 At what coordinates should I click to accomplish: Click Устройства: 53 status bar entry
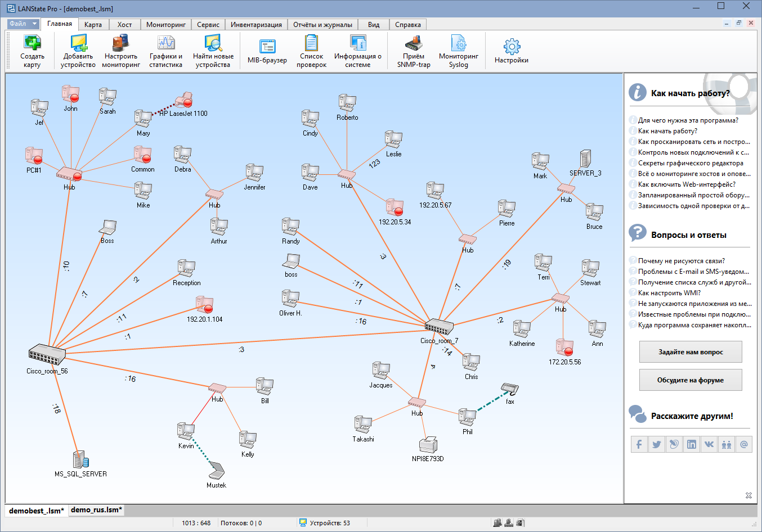(325, 523)
